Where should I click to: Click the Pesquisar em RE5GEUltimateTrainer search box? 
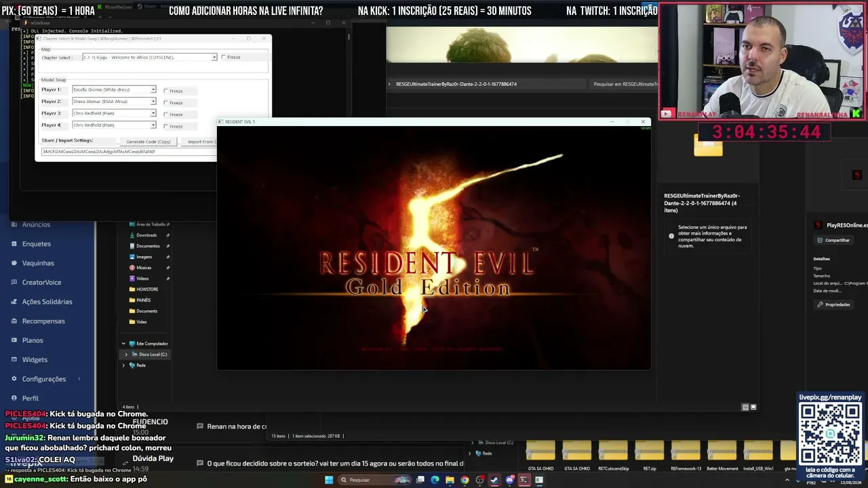click(624, 84)
